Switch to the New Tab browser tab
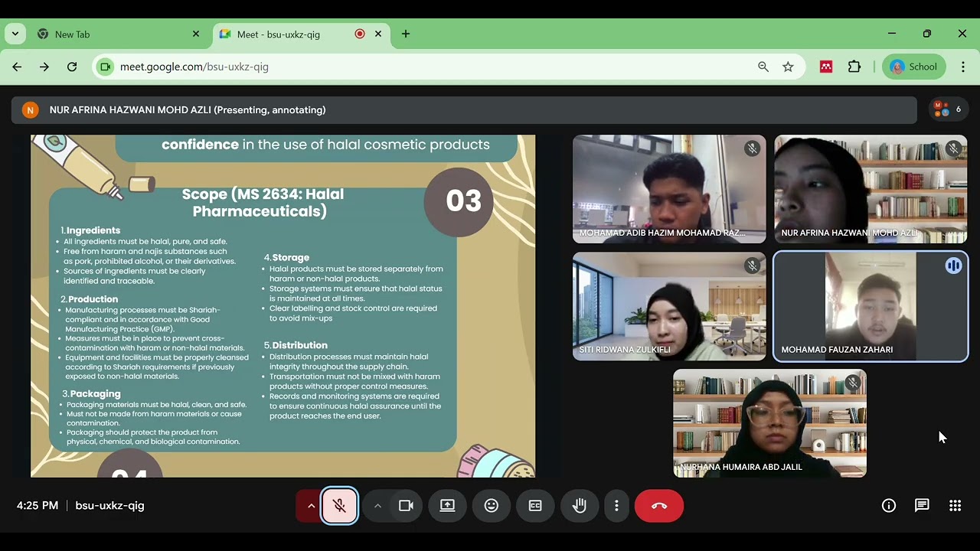Viewport: 980px width, 551px height. click(x=119, y=34)
